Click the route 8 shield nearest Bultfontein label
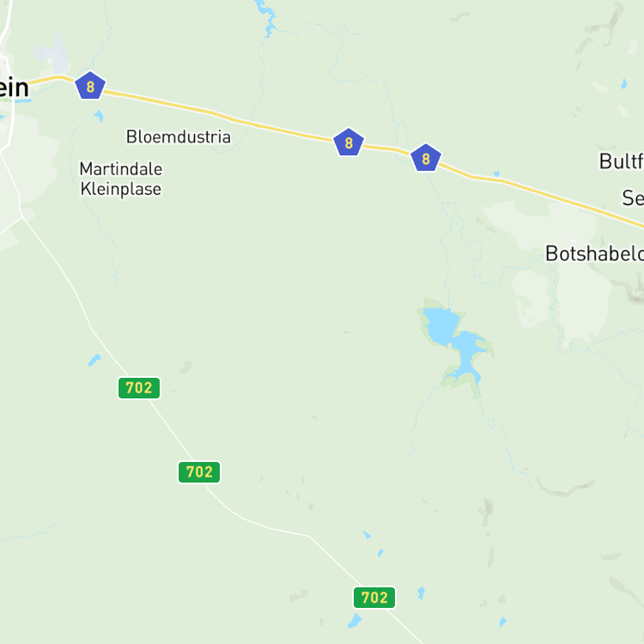This screenshot has height=644, width=644. click(426, 158)
